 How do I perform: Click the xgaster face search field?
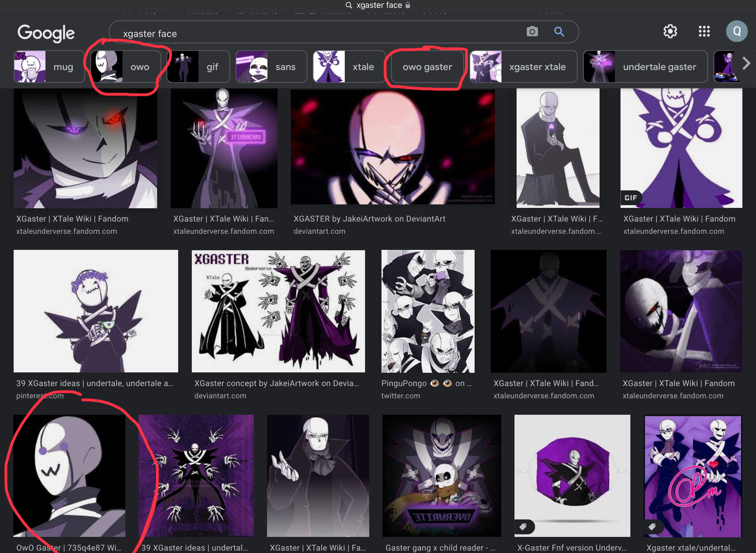344,32
